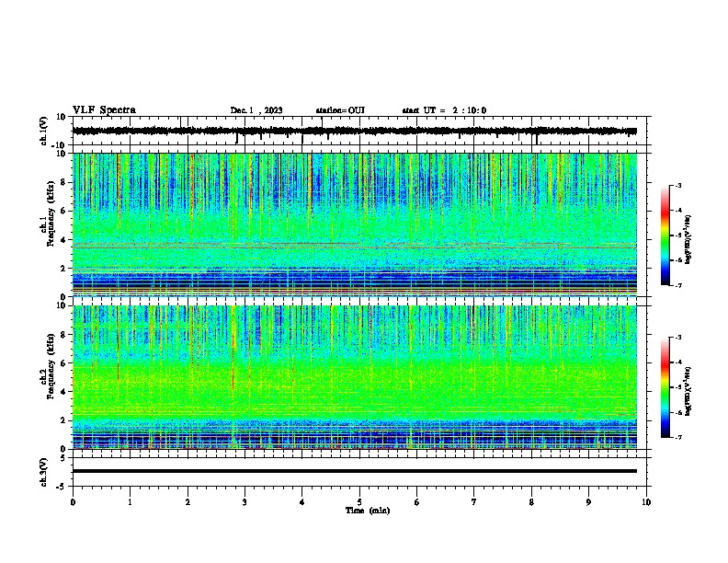
Task: Click the "-4" tick on ch.1 colorbar
Action: click(678, 211)
